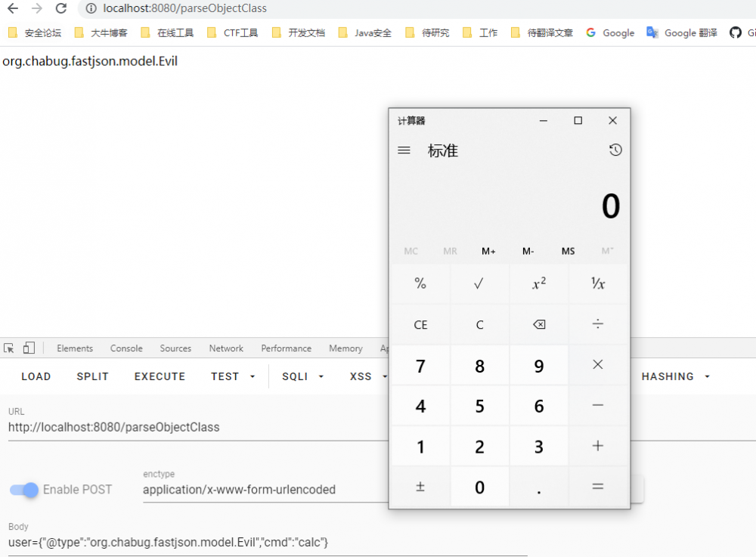Open Calculator's hamburger navigation menu
This screenshot has height=557, width=756.
tap(404, 150)
